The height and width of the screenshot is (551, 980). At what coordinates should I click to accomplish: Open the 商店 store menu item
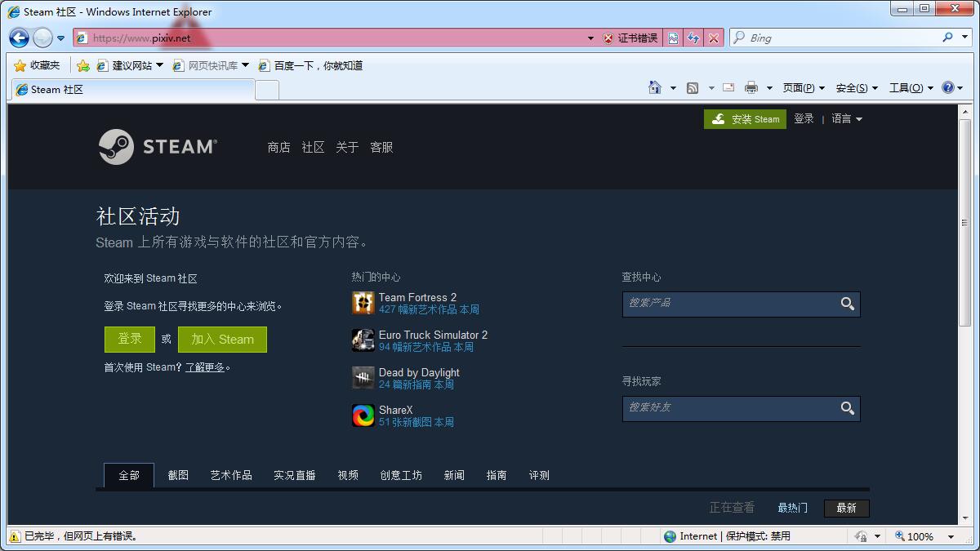(x=278, y=147)
